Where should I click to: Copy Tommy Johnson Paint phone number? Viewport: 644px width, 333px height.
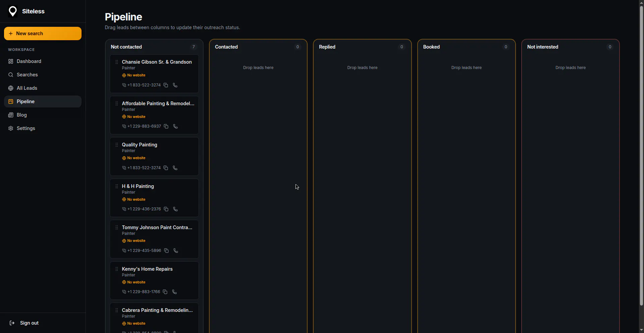point(166,251)
